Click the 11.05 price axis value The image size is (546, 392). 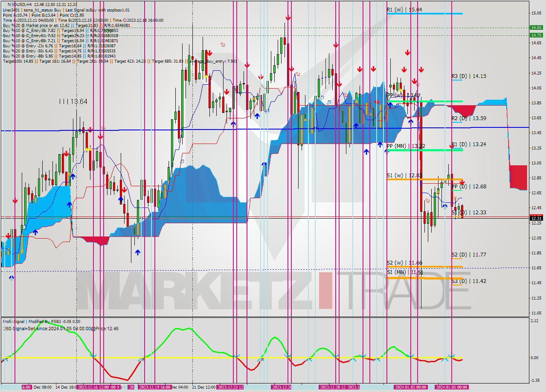(536, 313)
